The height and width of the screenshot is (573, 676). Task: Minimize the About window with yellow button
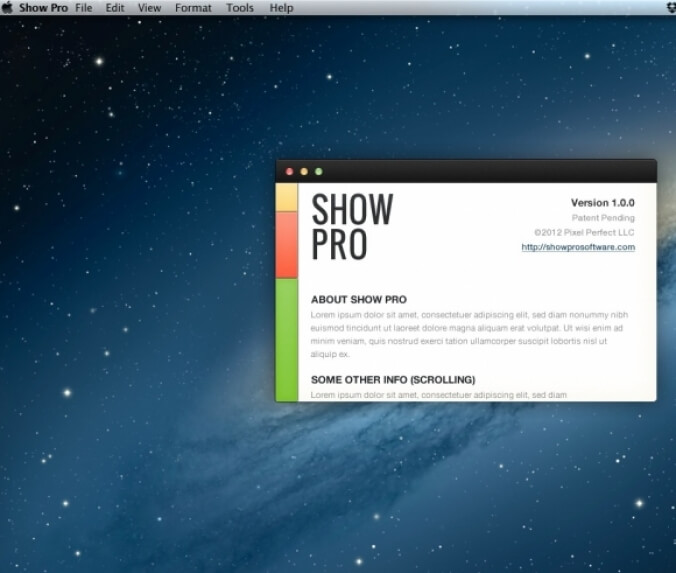coord(304,172)
